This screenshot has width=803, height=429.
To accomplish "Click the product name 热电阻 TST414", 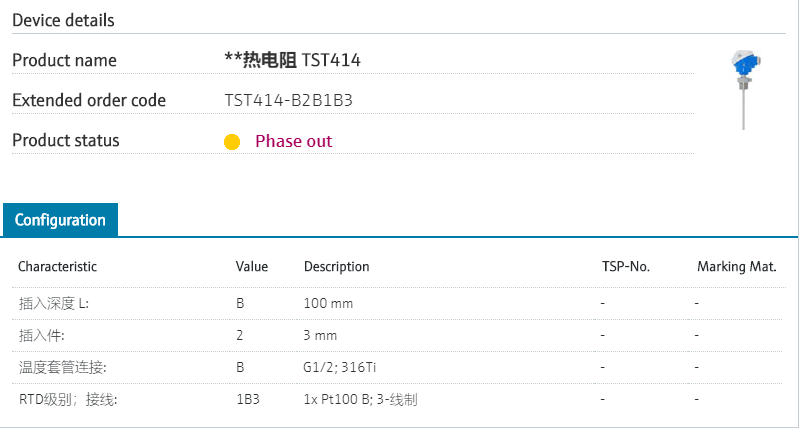I will pos(293,60).
